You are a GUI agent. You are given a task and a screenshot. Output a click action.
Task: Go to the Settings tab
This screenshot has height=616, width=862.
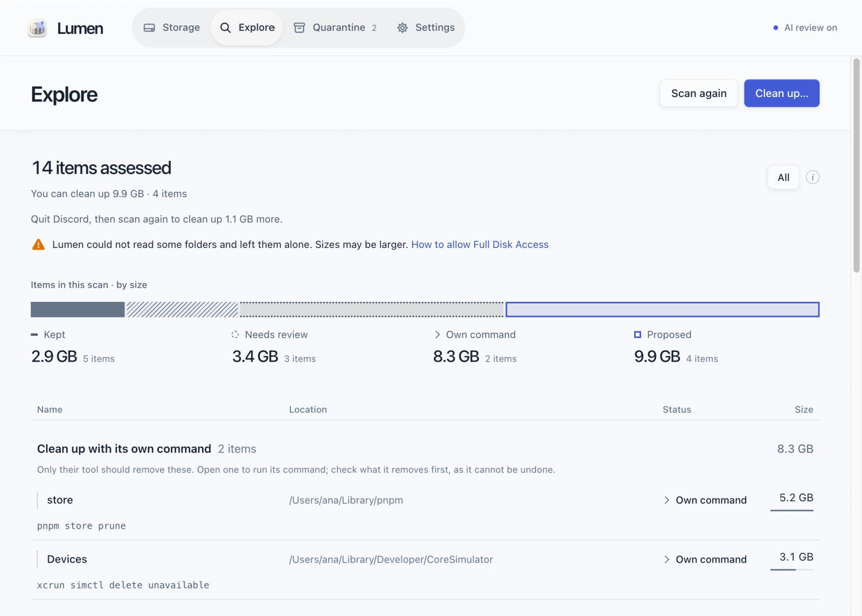[x=426, y=27]
